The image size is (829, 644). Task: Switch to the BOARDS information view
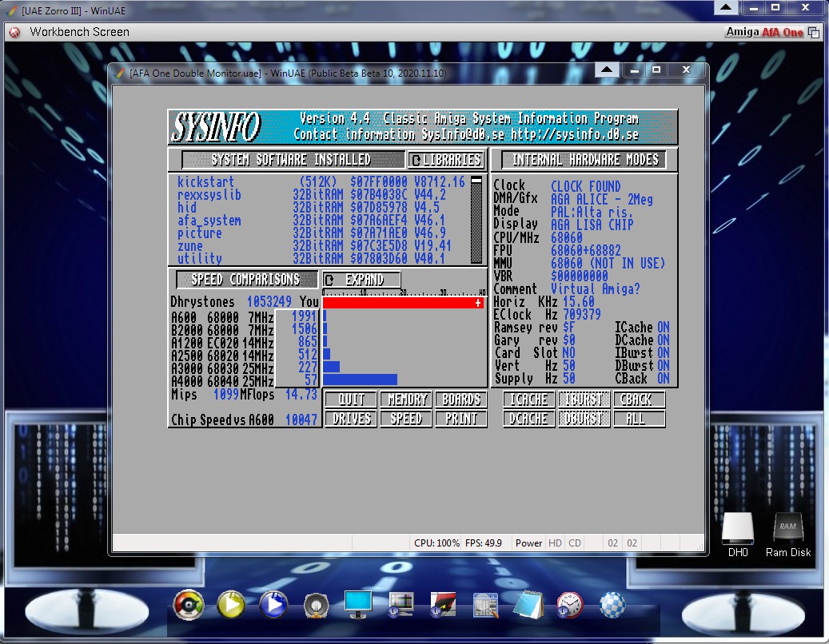pyautogui.click(x=461, y=400)
